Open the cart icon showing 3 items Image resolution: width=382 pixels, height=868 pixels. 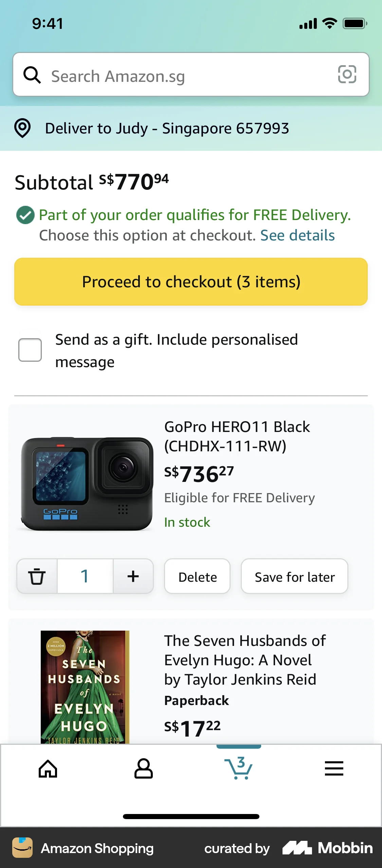point(239,769)
